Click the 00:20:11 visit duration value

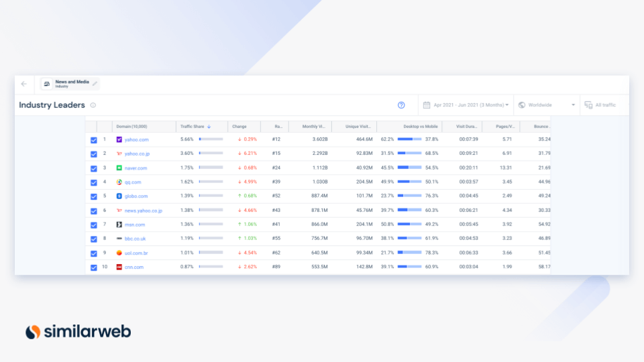pos(469,168)
